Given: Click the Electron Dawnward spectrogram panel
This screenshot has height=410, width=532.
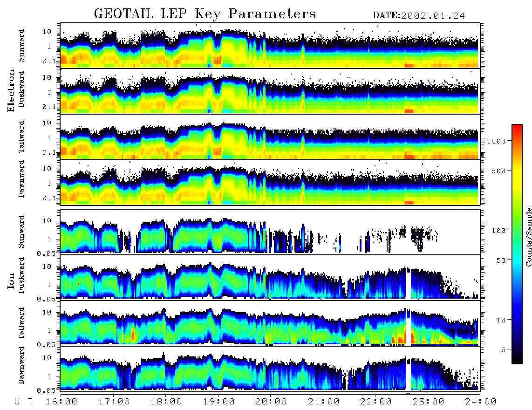Looking at the screenshot, I should coord(270,182).
